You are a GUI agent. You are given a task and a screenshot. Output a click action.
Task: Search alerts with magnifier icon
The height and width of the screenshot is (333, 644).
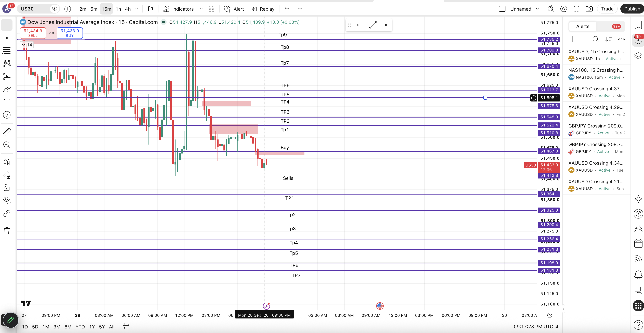[x=596, y=39]
